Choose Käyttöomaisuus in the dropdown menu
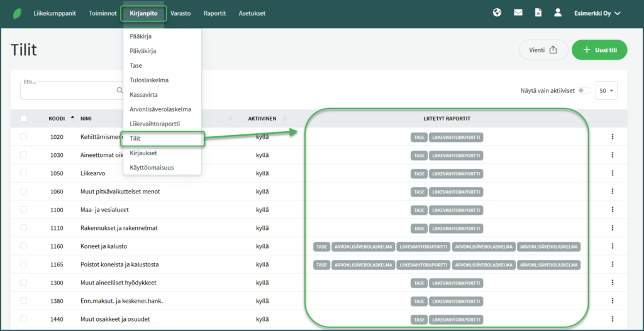This screenshot has height=331, width=644. (x=151, y=168)
